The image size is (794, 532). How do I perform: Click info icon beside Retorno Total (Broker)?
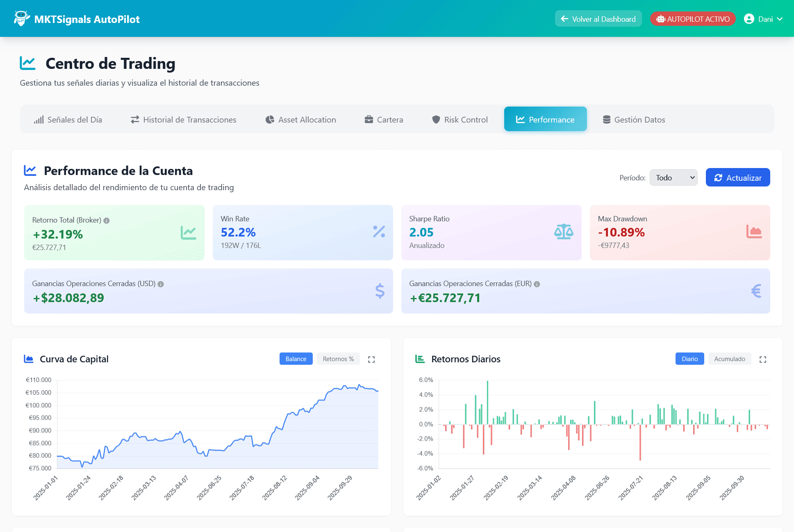(107, 221)
